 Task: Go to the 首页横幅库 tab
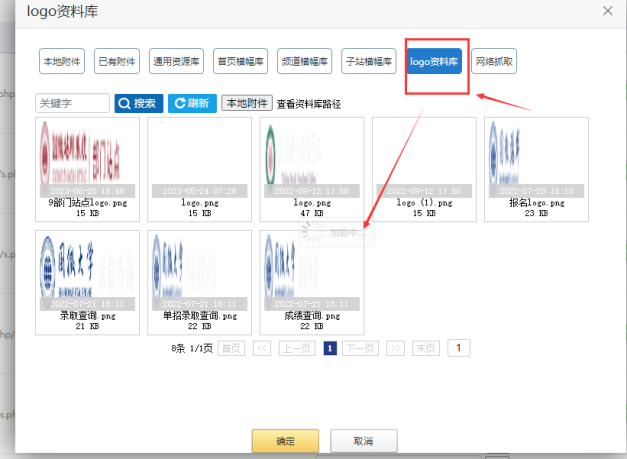[241, 62]
